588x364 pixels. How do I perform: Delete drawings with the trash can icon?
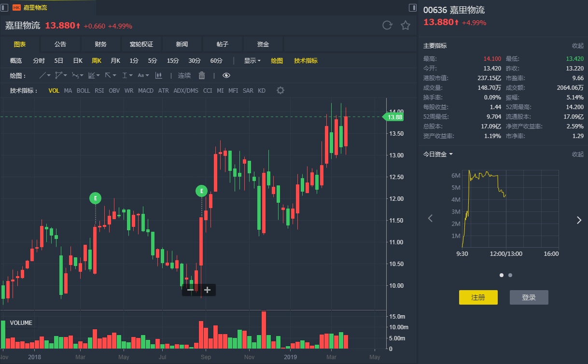coord(202,75)
